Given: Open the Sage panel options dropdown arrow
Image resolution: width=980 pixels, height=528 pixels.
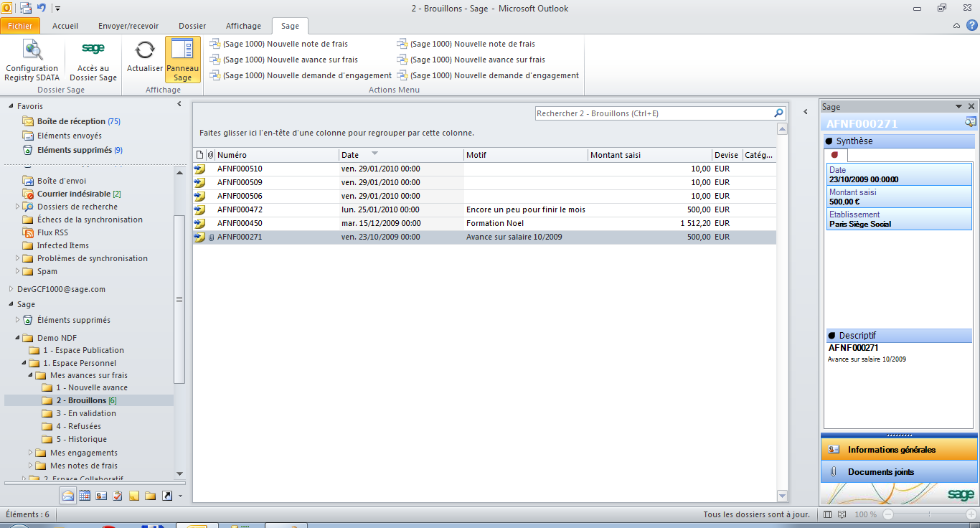Looking at the screenshot, I should [958, 106].
